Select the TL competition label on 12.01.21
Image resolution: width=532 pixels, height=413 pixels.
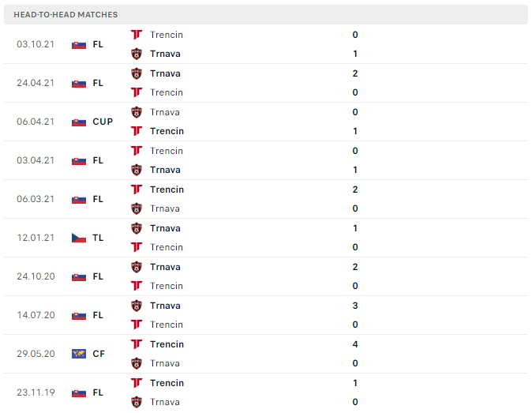click(x=98, y=238)
